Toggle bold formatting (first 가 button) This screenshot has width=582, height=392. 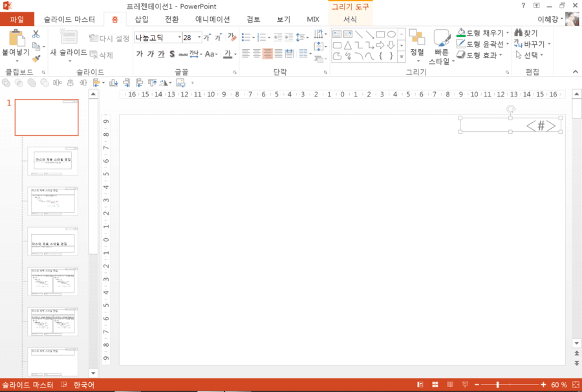click(x=140, y=54)
